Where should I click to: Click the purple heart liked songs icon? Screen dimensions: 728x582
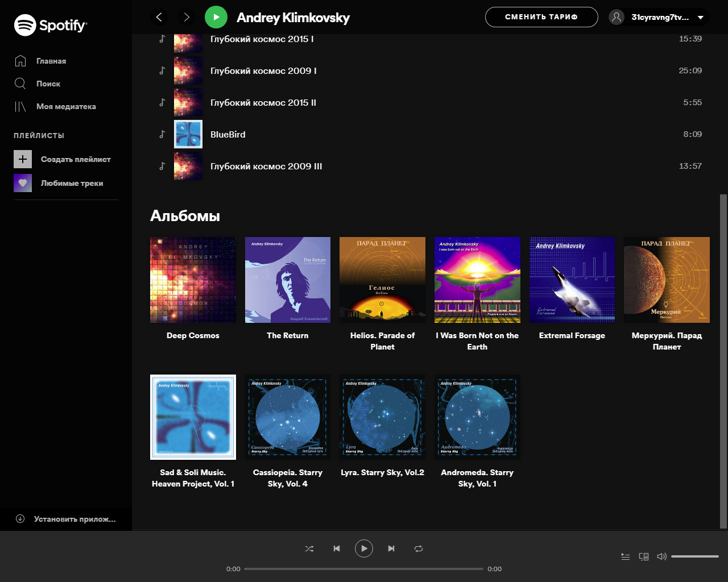pos(23,183)
